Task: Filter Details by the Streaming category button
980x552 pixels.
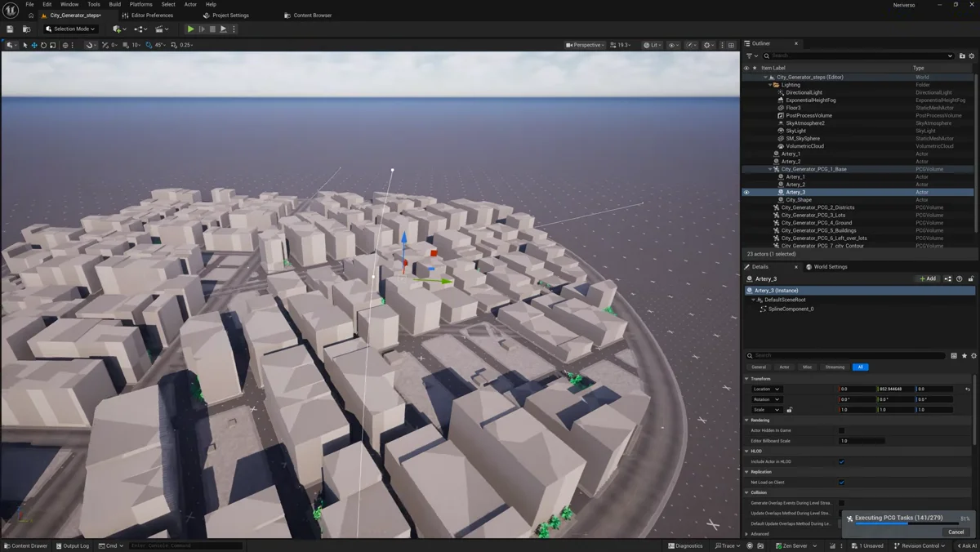Action: click(835, 367)
